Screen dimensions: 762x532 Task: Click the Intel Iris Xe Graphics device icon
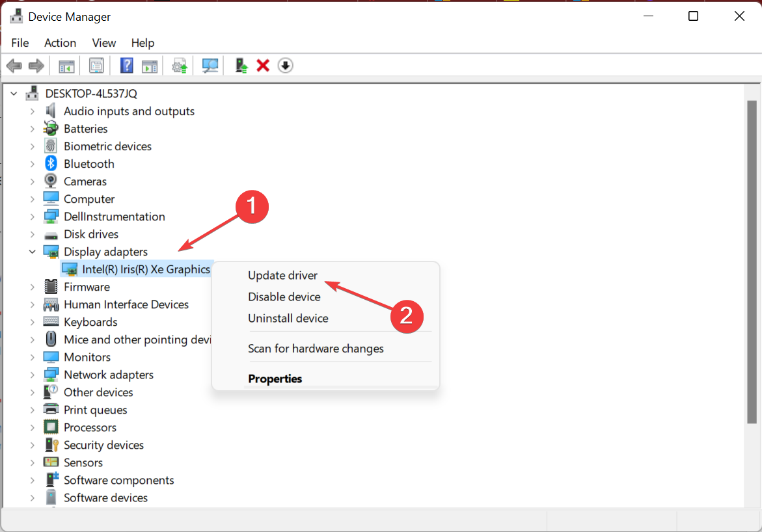(70, 269)
